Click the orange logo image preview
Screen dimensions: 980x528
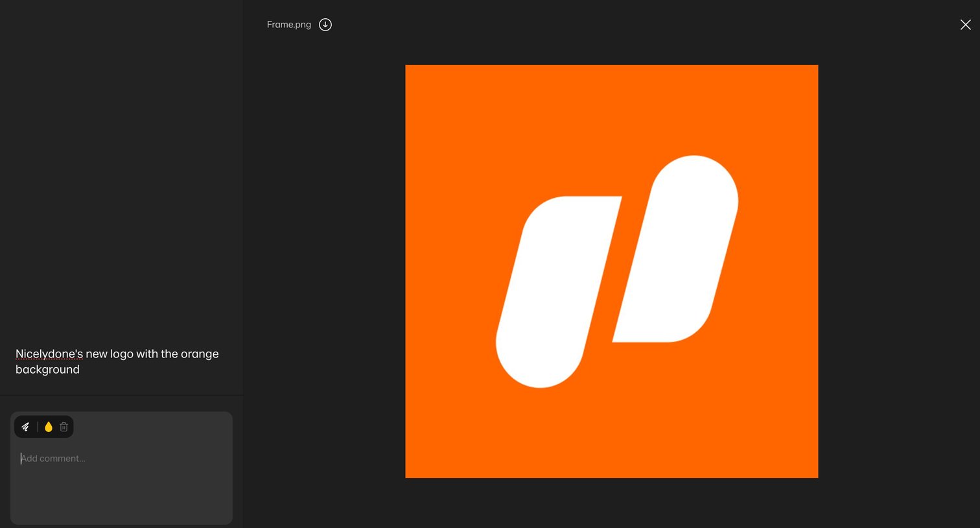pyautogui.click(x=612, y=271)
